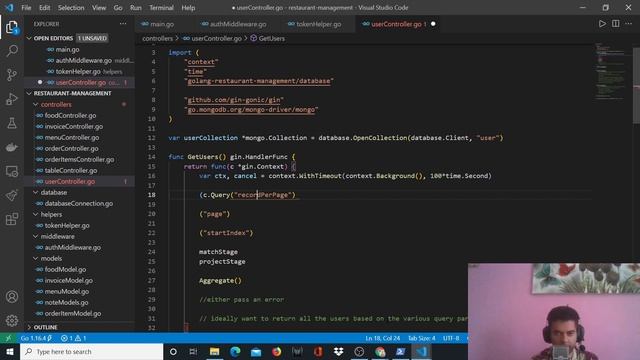The height and width of the screenshot is (360, 640).
Task: Collapse the database folder
Action: 36,192
